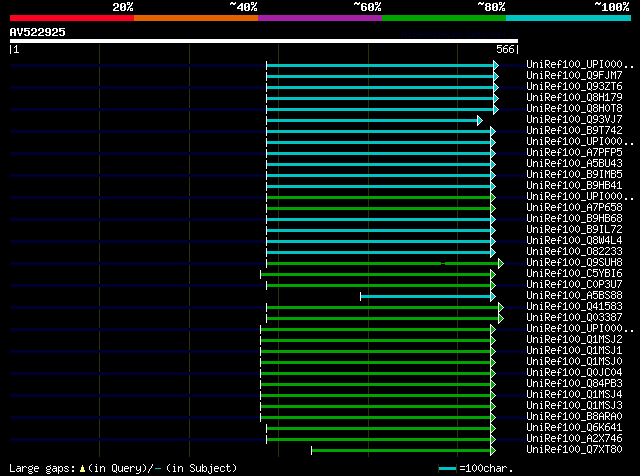Click the arrowhead ending the Q8H179 alignment
640x476 pixels.
click(496, 98)
